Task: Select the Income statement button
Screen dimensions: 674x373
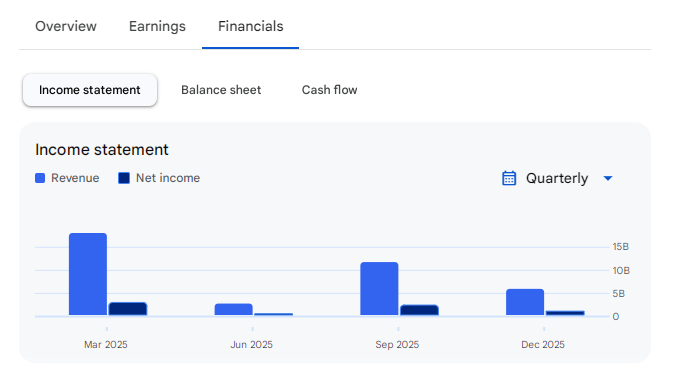Action: coord(90,90)
